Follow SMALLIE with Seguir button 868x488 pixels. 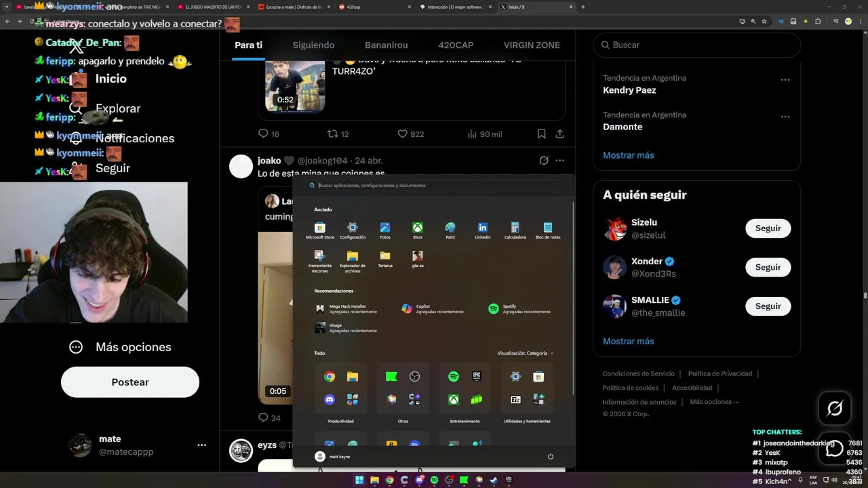point(768,306)
